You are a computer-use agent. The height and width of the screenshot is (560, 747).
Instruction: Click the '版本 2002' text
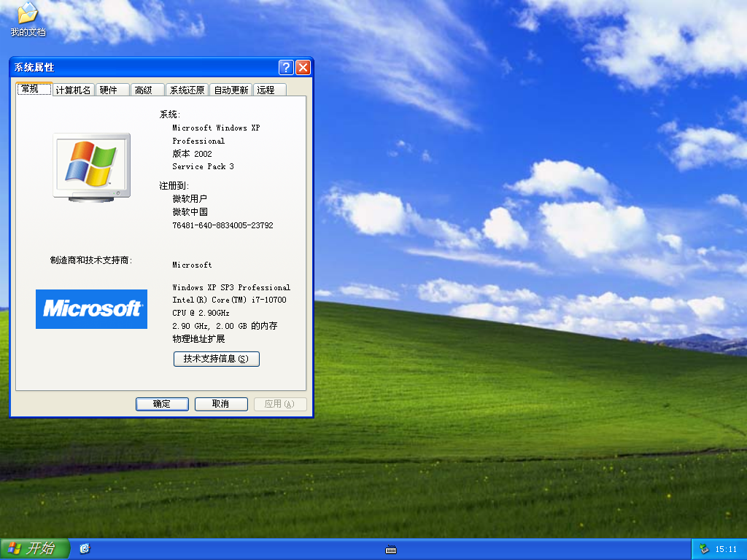[192, 153]
